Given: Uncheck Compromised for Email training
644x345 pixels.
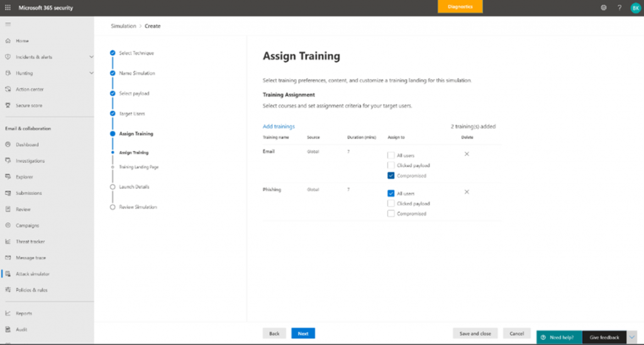Looking at the screenshot, I should (x=391, y=176).
